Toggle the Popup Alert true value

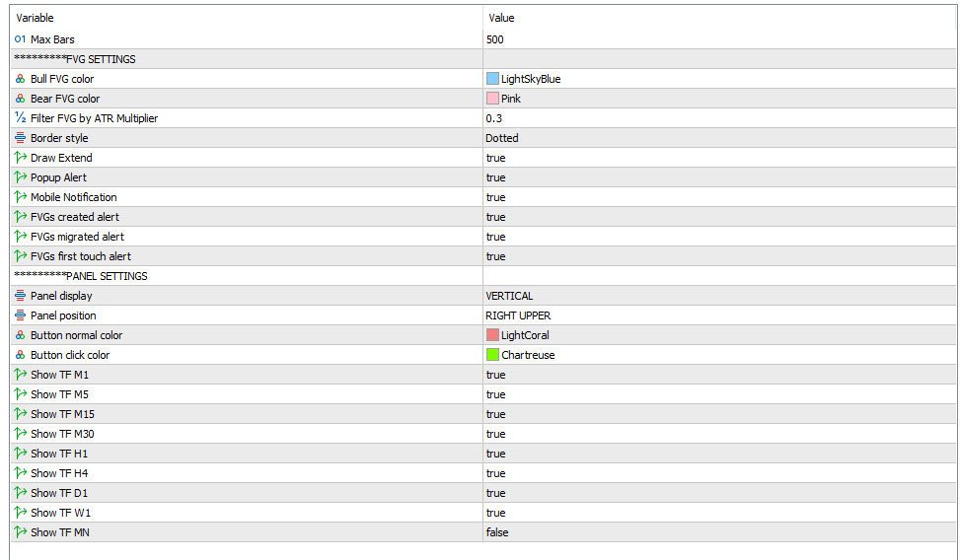tap(495, 177)
